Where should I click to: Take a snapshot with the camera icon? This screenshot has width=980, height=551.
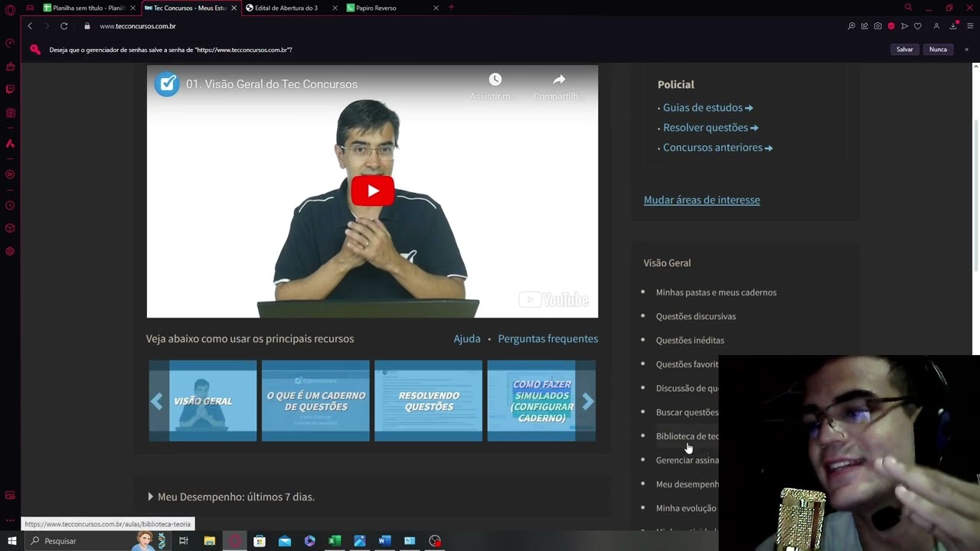coord(877,26)
